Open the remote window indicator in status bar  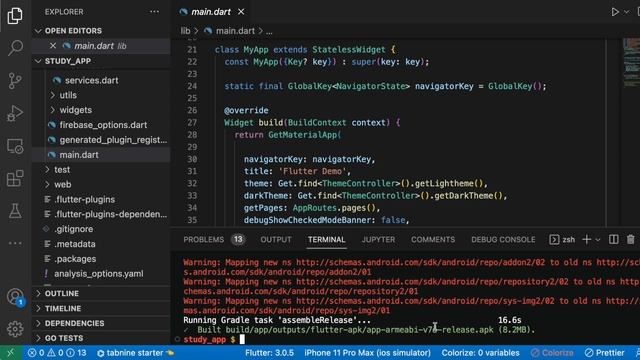(x=11, y=353)
